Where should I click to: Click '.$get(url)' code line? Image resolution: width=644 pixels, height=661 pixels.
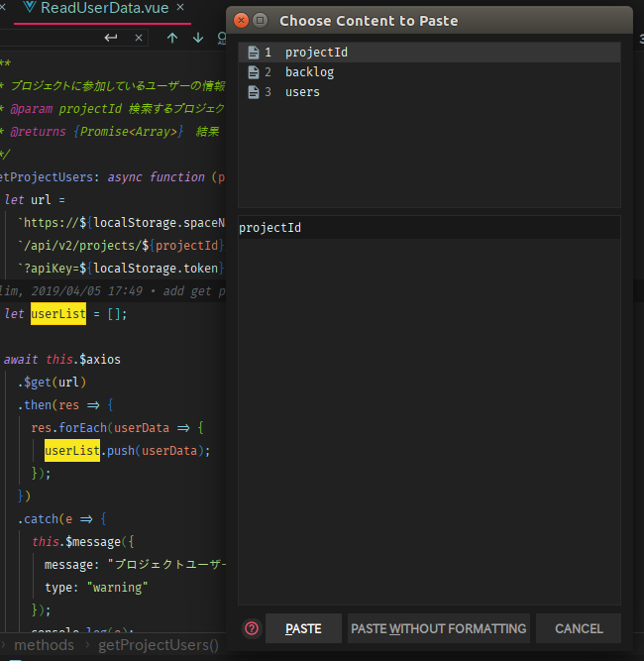52,382
